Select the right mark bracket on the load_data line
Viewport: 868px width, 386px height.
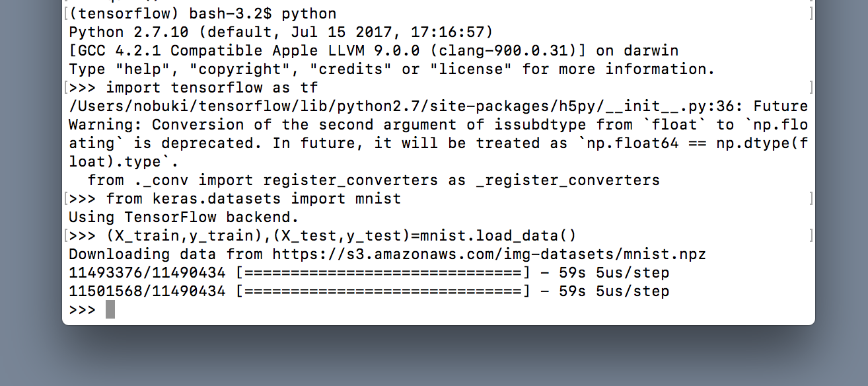(811, 235)
